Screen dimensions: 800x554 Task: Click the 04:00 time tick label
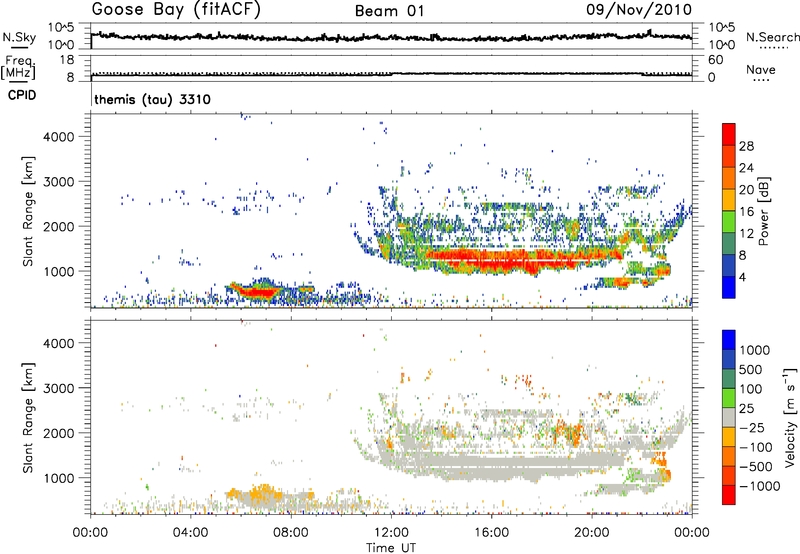pos(190,533)
